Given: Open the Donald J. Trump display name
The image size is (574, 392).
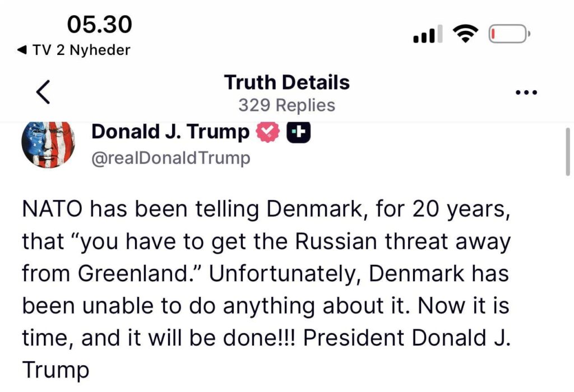Looking at the screenshot, I should [170, 132].
